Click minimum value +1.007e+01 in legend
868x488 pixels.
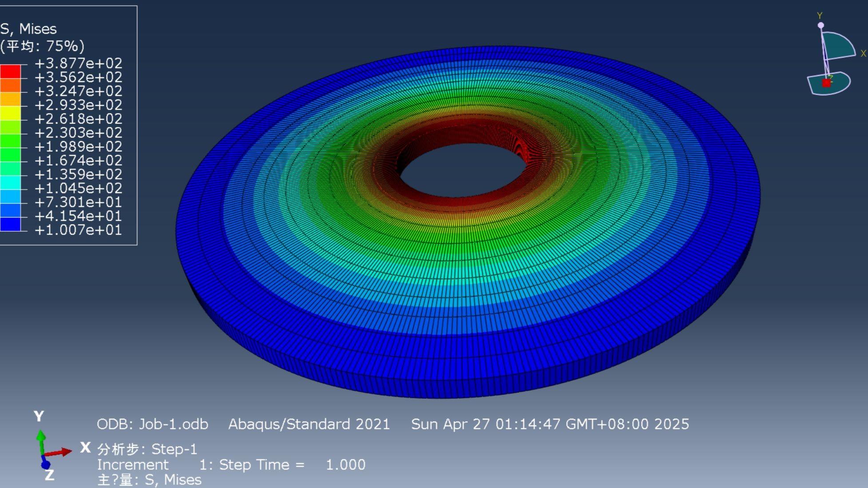(x=78, y=230)
